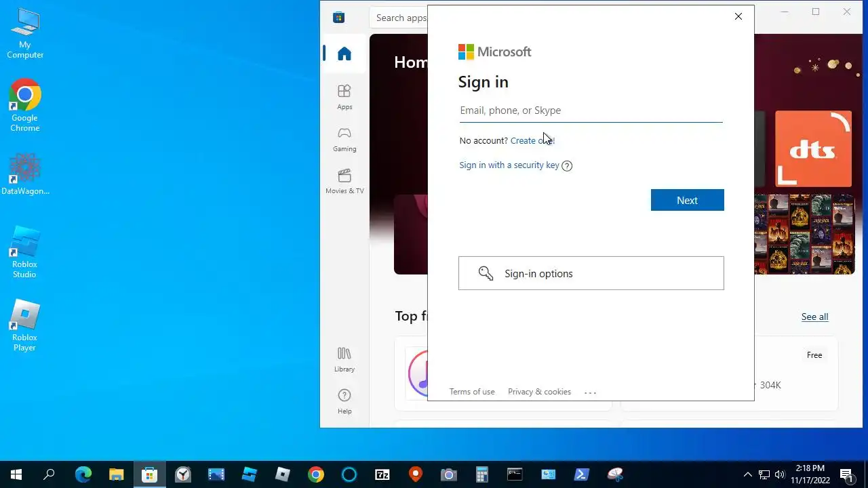Click the Microsoft Store logo icon
The height and width of the screenshot is (488, 868).
pyautogui.click(x=338, y=18)
